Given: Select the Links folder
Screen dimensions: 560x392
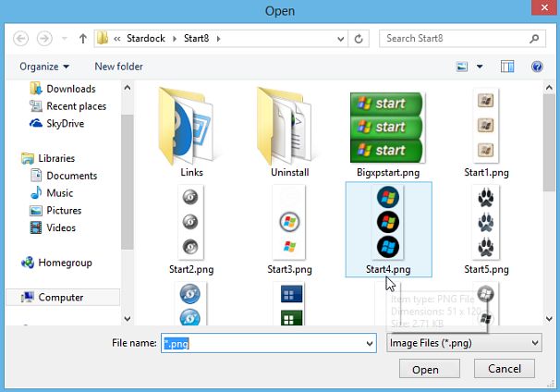Looking at the screenshot, I should tap(191, 132).
